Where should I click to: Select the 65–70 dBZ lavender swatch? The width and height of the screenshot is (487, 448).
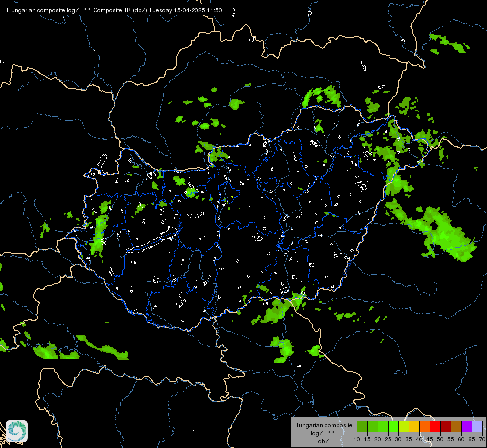[x=477, y=426]
